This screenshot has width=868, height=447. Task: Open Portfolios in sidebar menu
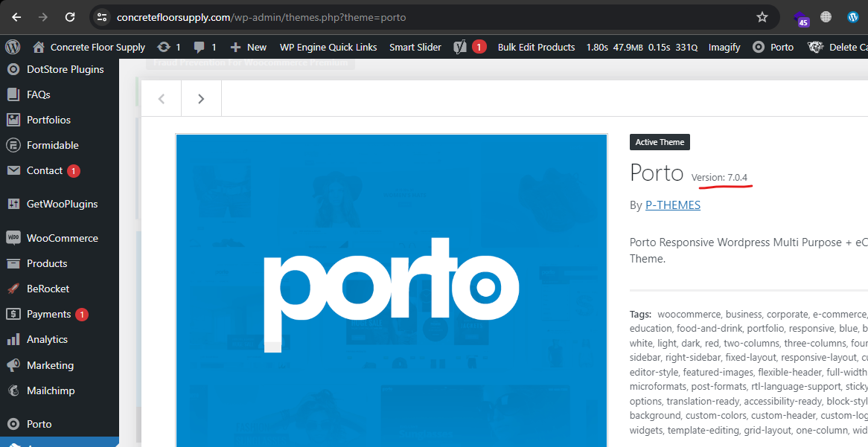[x=60, y=120]
